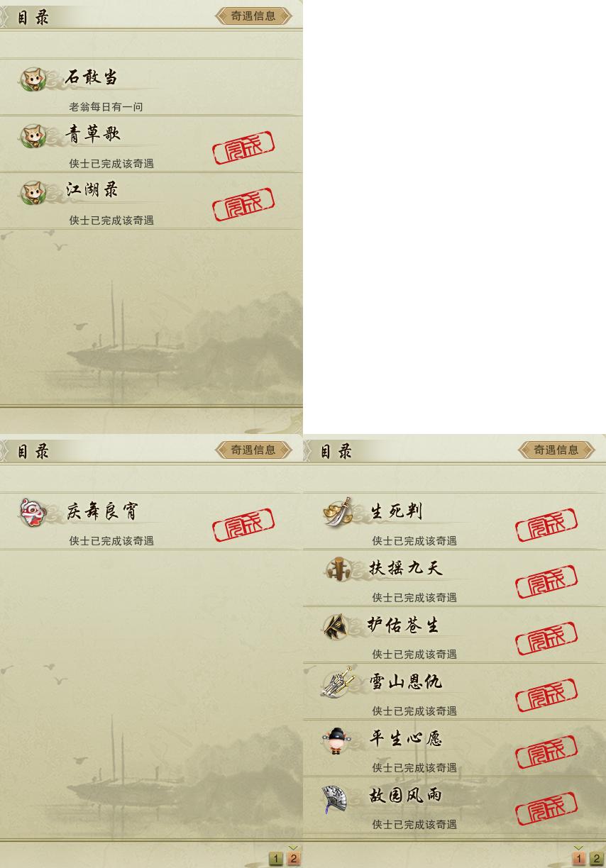Screen dimensions: 606x868
Task: Switch to page 2 in the bottom-right panel
Action: pos(596,859)
